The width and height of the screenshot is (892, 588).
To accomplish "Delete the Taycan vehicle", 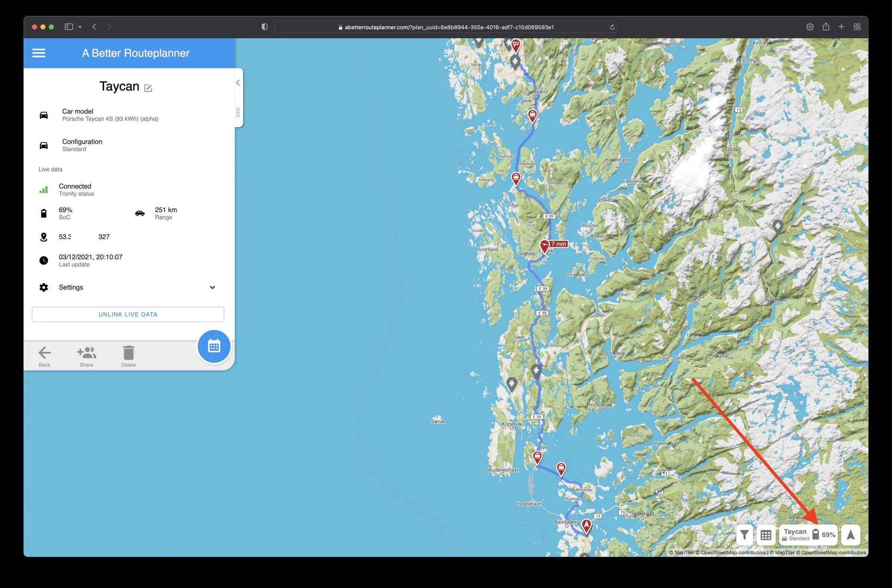I will click(x=129, y=356).
